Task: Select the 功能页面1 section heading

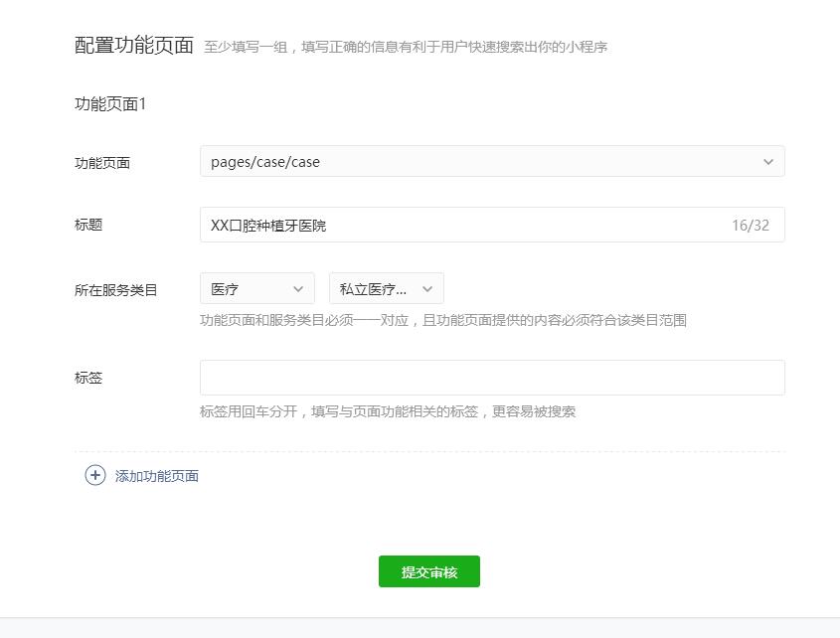Action: (109, 101)
